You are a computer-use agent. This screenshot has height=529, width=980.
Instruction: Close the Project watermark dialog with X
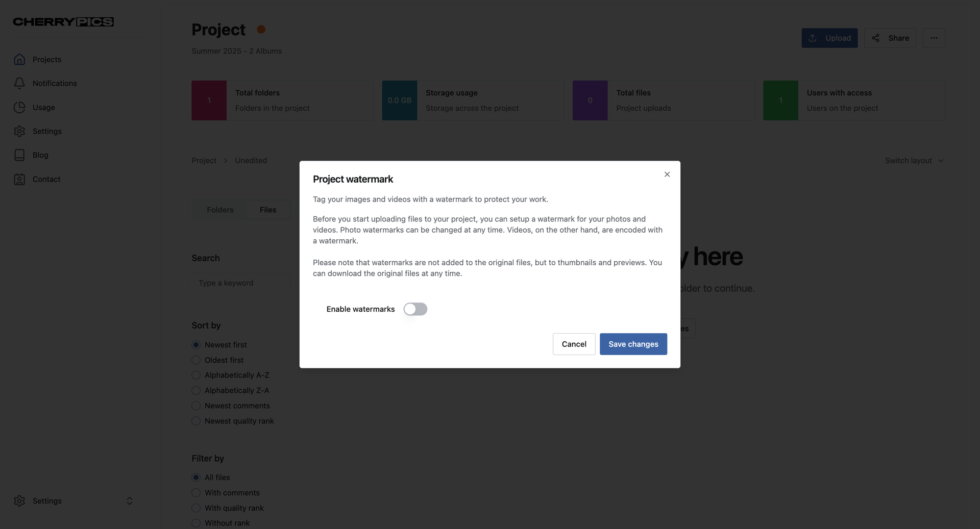click(667, 174)
